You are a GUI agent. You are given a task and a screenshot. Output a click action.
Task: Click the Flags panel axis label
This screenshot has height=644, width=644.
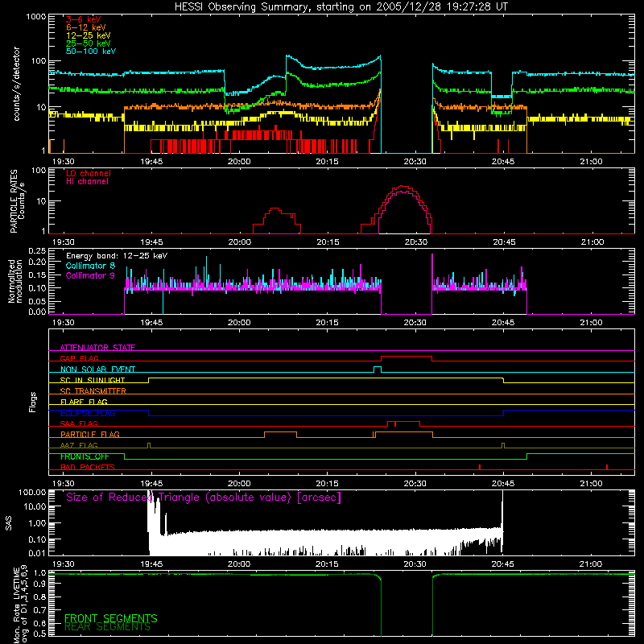pos(32,402)
